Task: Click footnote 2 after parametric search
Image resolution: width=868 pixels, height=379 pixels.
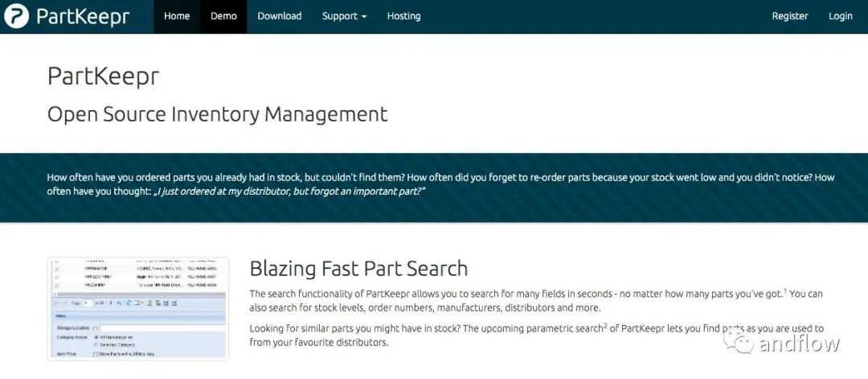Action: [605, 325]
